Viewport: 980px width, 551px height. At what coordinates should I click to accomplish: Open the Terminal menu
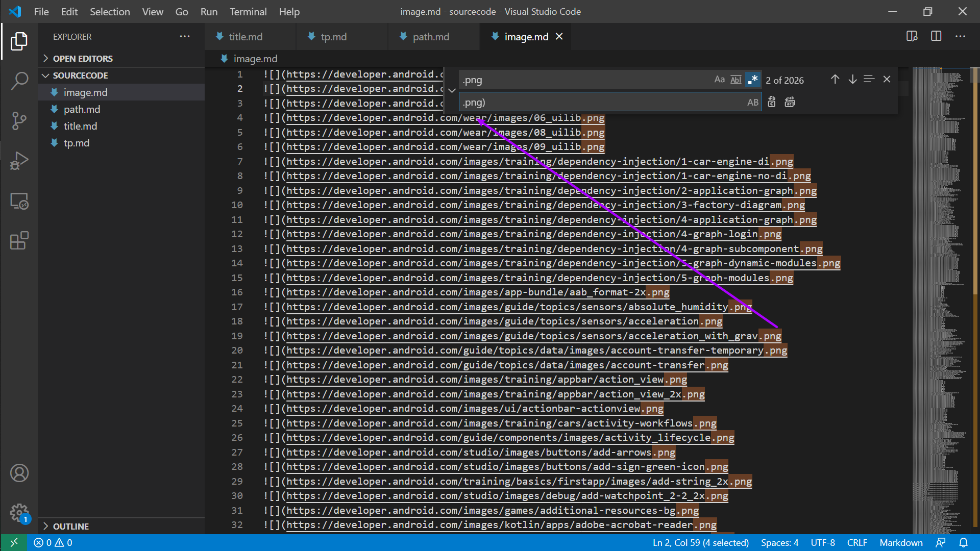(x=248, y=11)
